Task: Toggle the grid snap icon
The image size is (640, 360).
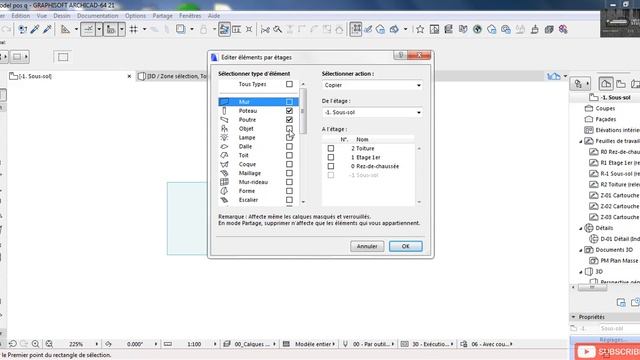Action: (x=133, y=29)
